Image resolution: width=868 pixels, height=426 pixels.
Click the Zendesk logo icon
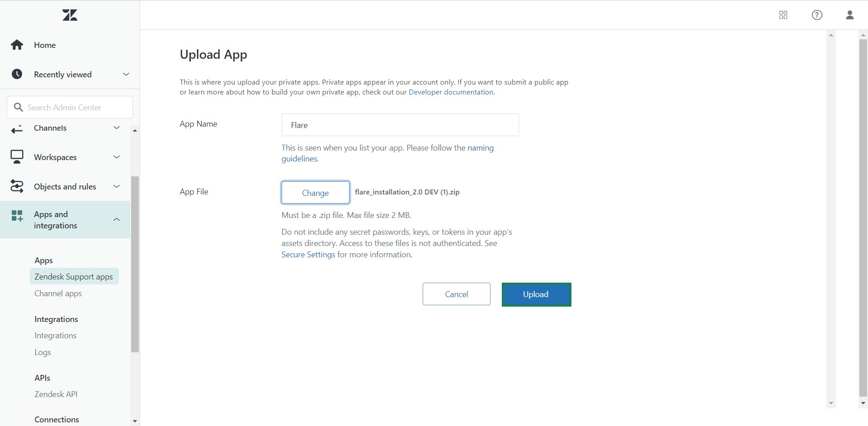click(x=70, y=15)
